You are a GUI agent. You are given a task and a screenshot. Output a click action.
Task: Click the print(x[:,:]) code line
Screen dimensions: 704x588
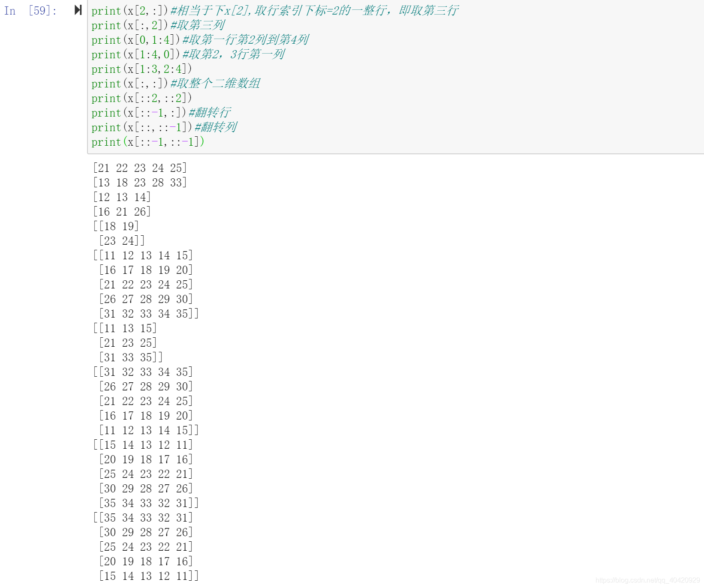pos(129,84)
